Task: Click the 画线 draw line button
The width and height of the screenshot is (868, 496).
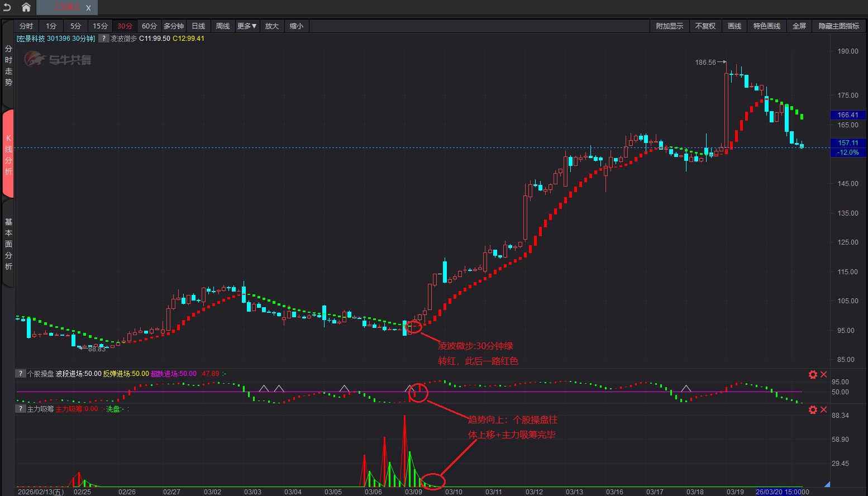Action: click(x=735, y=26)
